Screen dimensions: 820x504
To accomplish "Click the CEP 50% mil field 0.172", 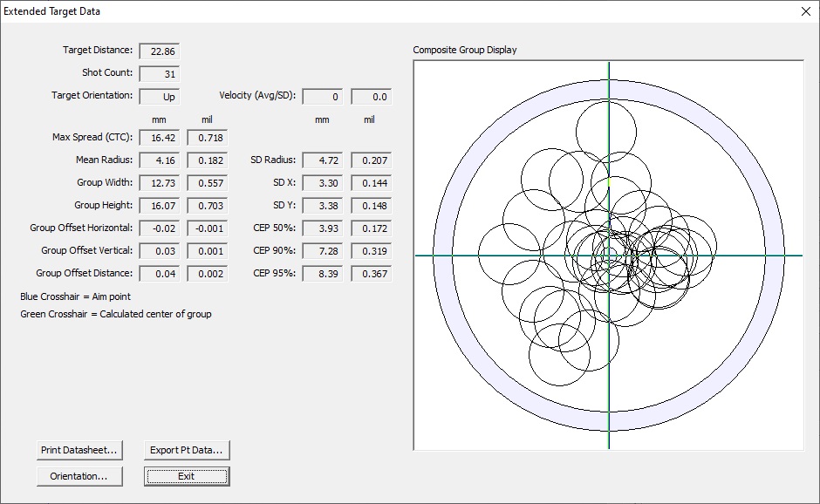I will [372, 228].
